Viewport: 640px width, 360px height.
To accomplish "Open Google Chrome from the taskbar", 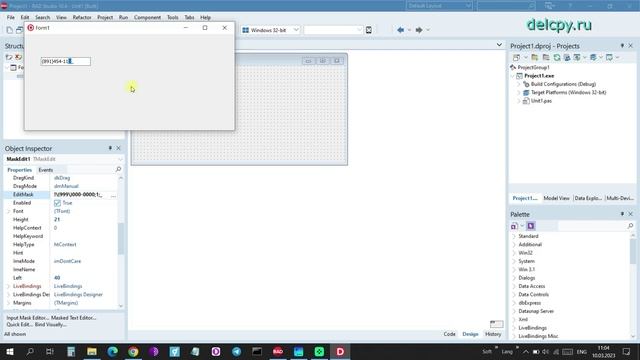I will click(x=133, y=351).
